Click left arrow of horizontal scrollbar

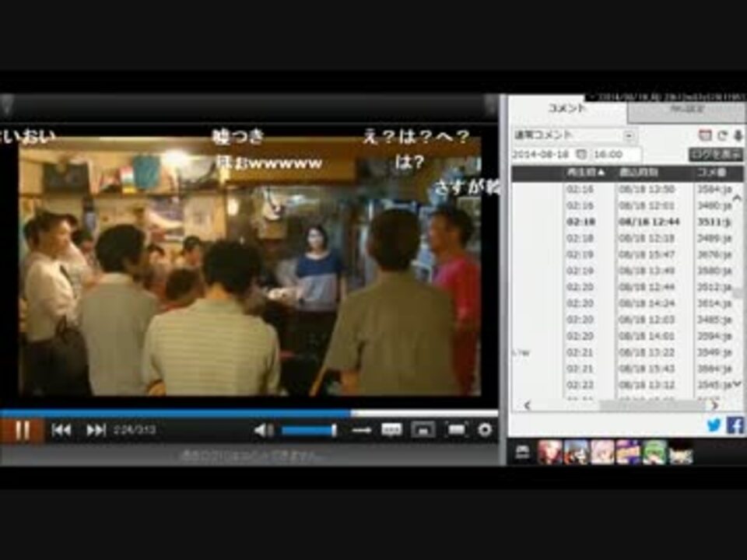[x=527, y=405]
